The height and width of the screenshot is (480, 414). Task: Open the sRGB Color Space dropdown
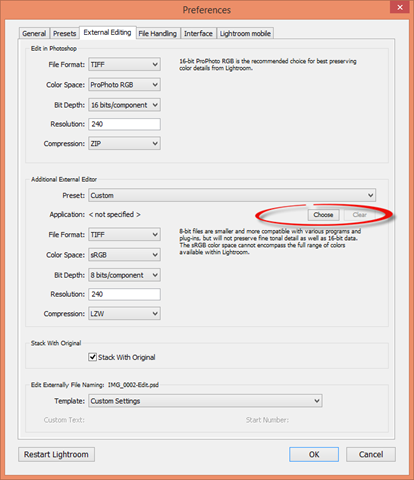(124, 255)
